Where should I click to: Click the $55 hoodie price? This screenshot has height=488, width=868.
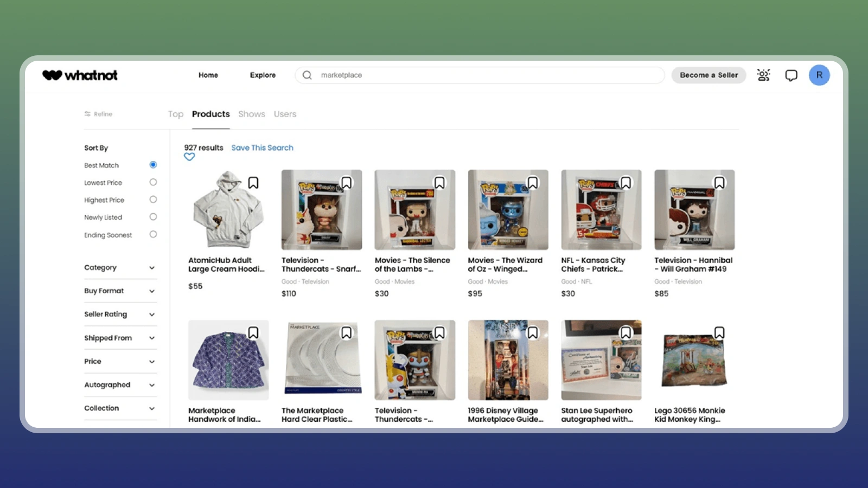pos(195,286)
